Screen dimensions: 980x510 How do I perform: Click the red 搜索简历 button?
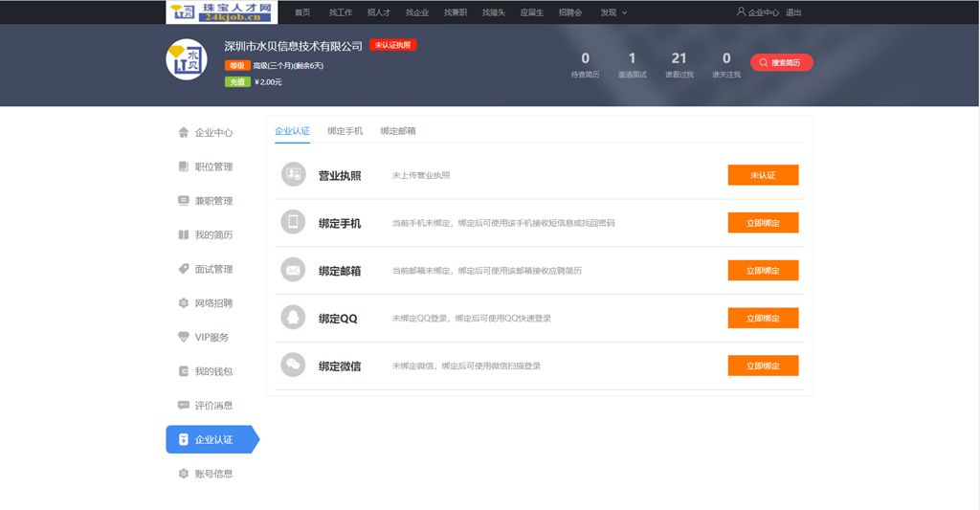[781, 62]
